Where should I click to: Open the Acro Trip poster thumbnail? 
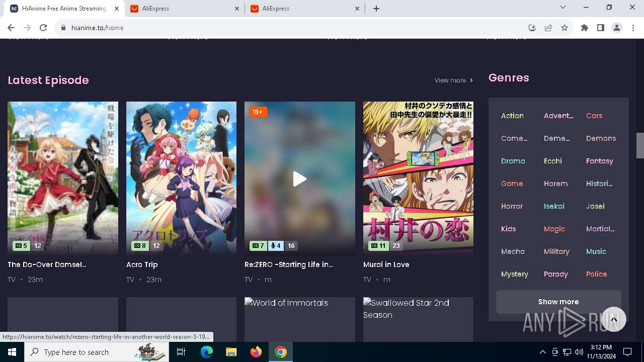(x=181, y=178)
